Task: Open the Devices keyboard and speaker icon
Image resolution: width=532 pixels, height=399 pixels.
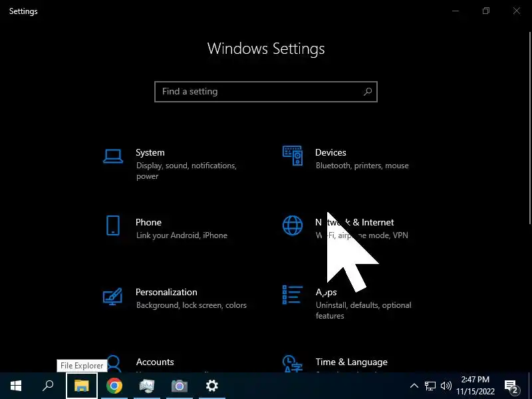Action: [293, 156]
